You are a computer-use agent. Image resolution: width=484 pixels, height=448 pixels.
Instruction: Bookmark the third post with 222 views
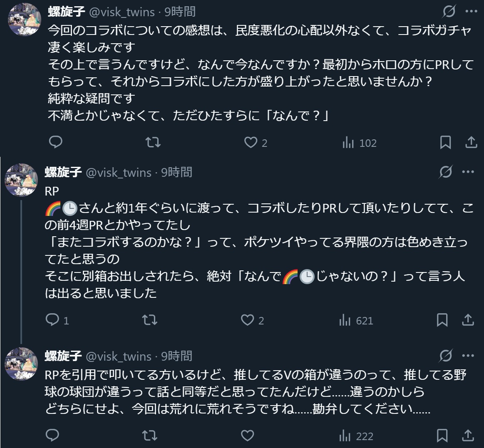pos(442,436)
